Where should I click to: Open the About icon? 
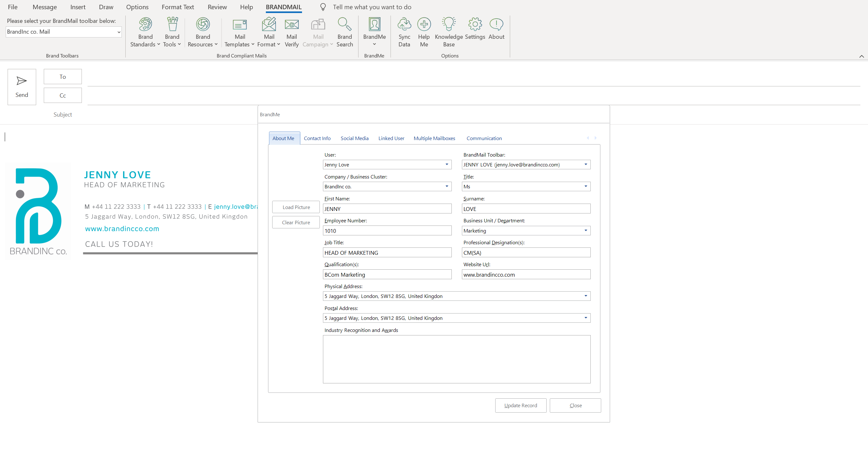(496, 24)
